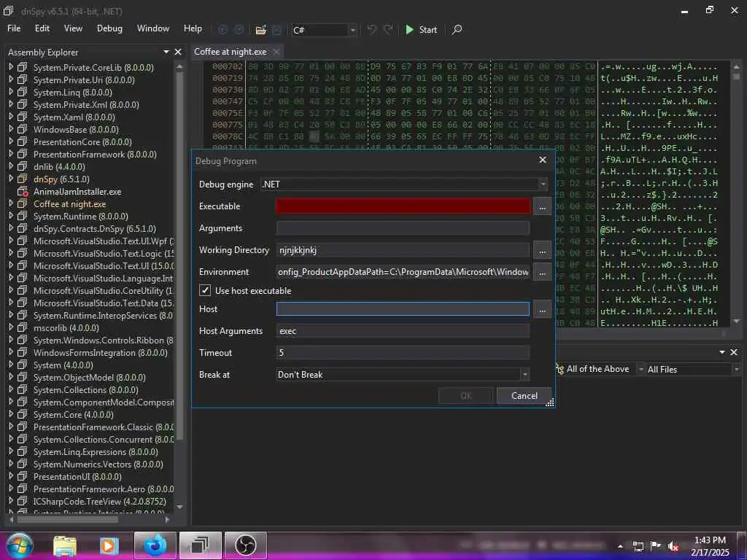Screen dimensions: 747x560
Task: Show hidden tray icons arrow
Action: pyautogui.click(x=620, y=547)
